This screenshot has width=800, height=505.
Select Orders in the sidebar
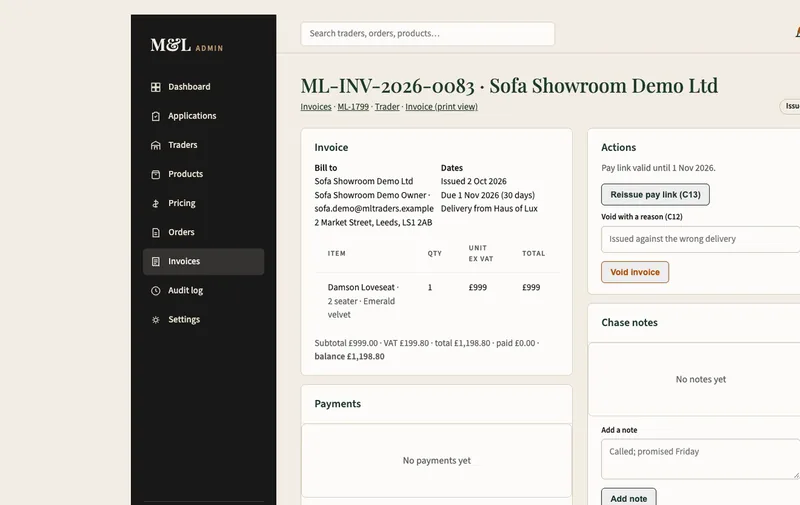[203, 233]
